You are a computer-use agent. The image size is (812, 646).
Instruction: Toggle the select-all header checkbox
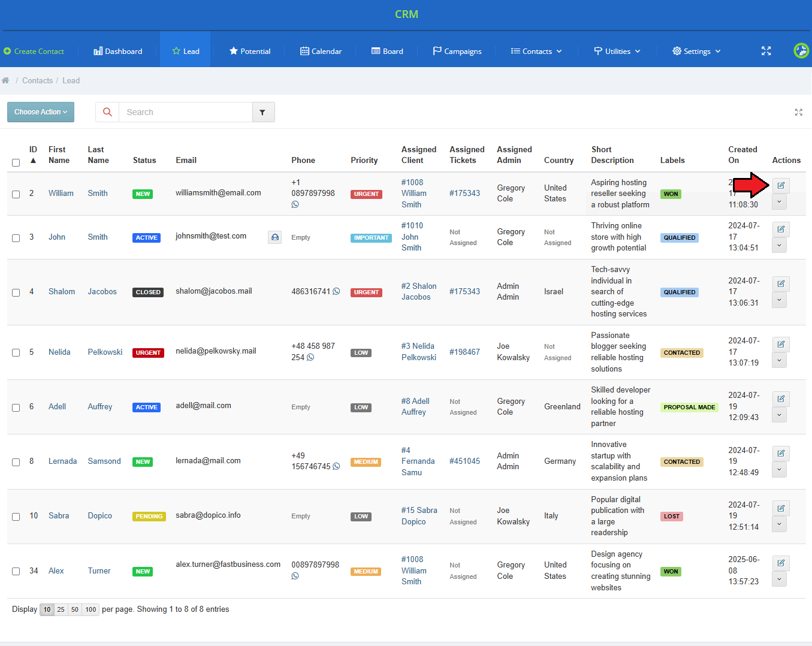click(x=16, y=162)
